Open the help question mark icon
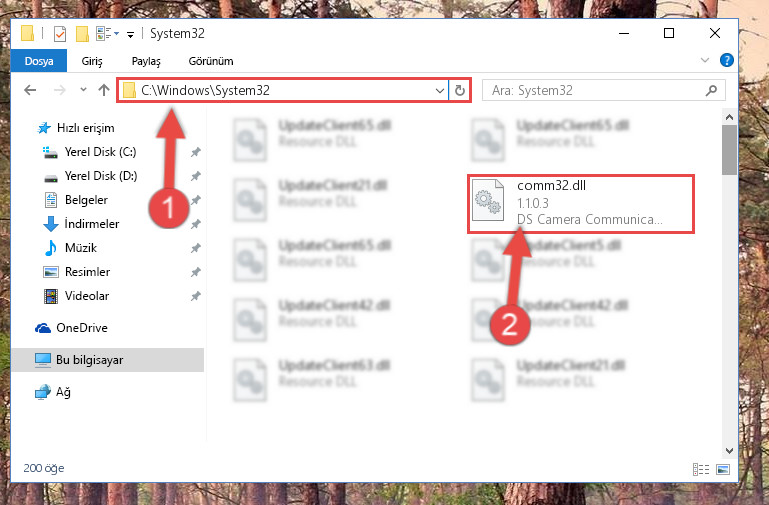Viewport: 769px width, 505px height. pos(726,60)
